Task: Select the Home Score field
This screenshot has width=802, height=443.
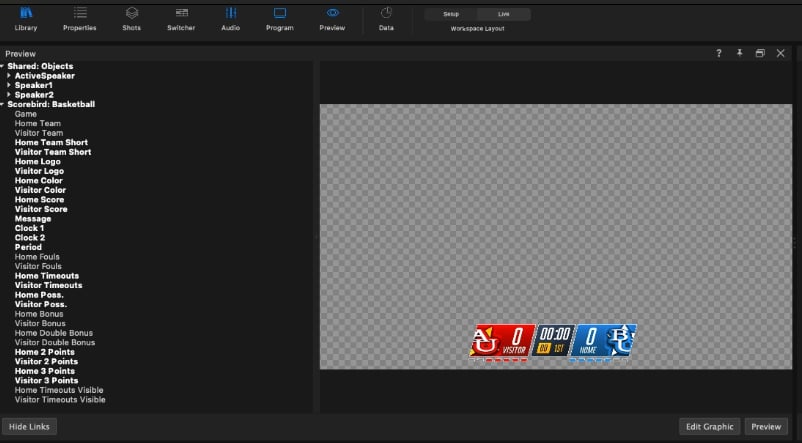Action: (39, 200)
